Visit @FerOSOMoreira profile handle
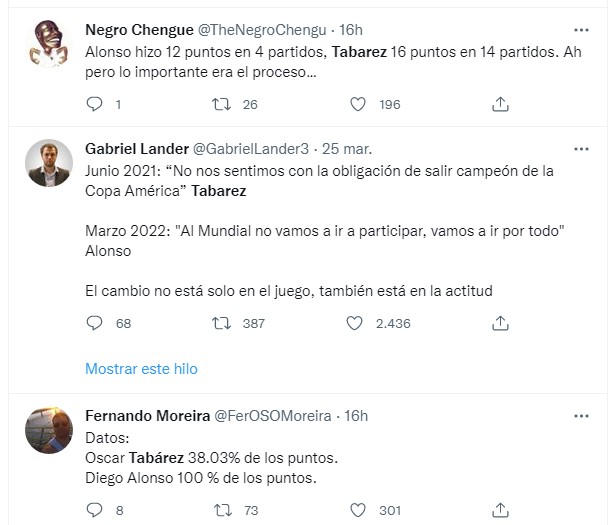Screen dimensions: 612x525 tap(271, 415)
